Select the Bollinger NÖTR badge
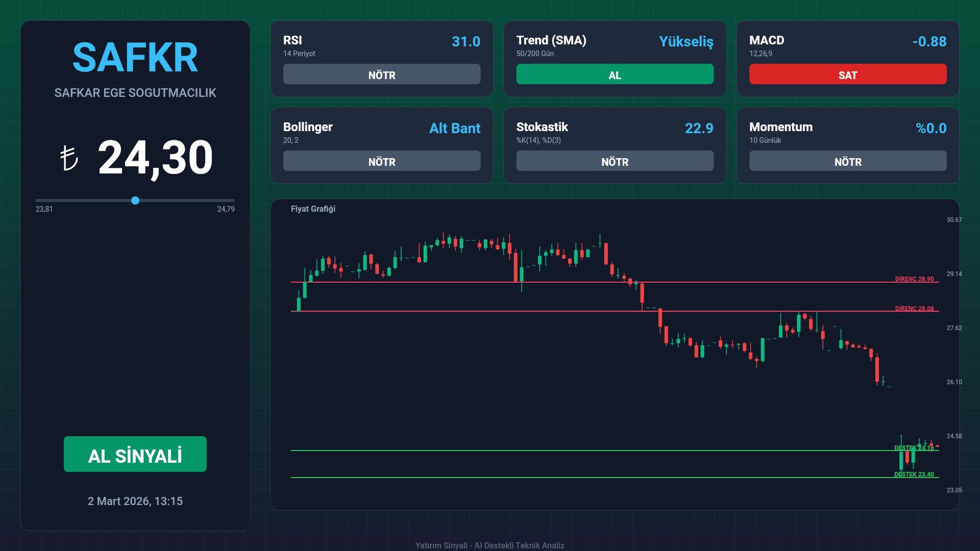Screen dimensions: 980x551 (382, 161)
